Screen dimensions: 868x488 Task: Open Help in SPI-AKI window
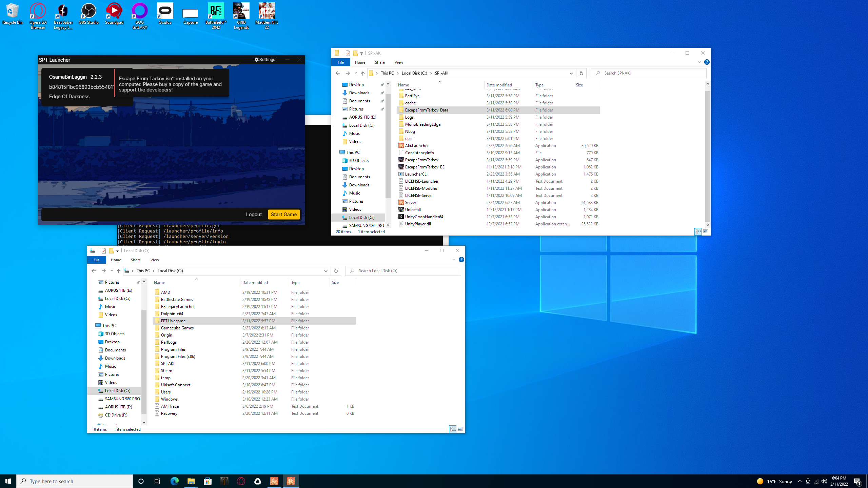click(x=707, y=62)
